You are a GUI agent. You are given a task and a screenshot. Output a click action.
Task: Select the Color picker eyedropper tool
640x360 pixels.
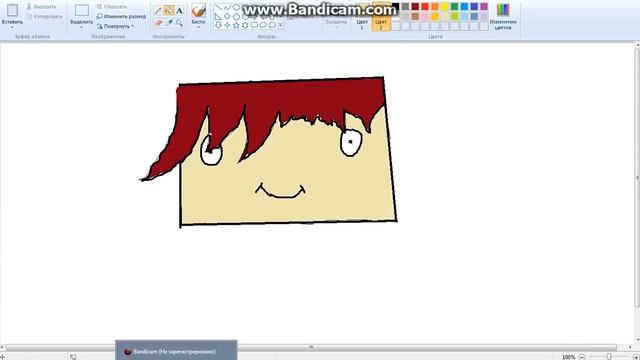[x=169, y=23]
